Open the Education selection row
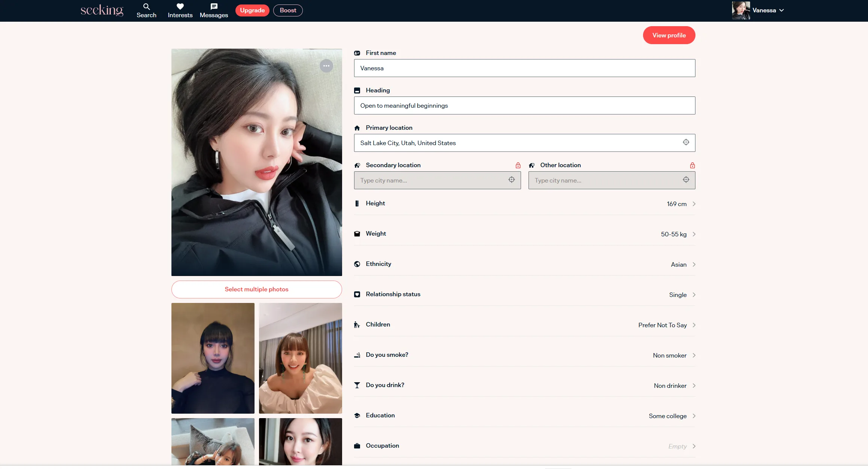Viewport: 868px width, 469px height. (694, 416)
